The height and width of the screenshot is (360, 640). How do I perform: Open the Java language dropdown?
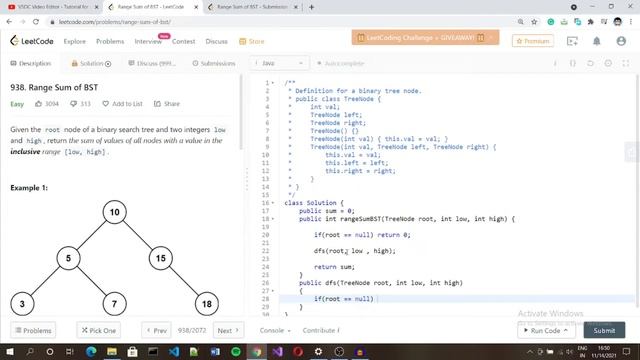[280, 63]
